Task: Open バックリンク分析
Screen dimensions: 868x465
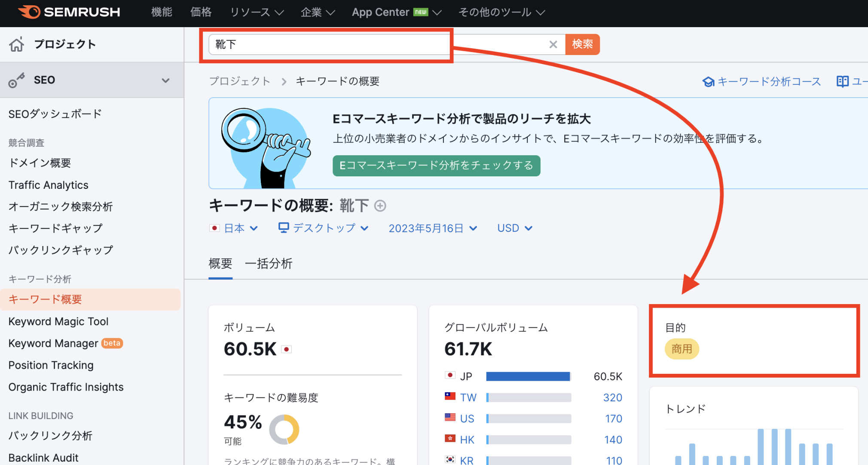Action: click(50, 436)
